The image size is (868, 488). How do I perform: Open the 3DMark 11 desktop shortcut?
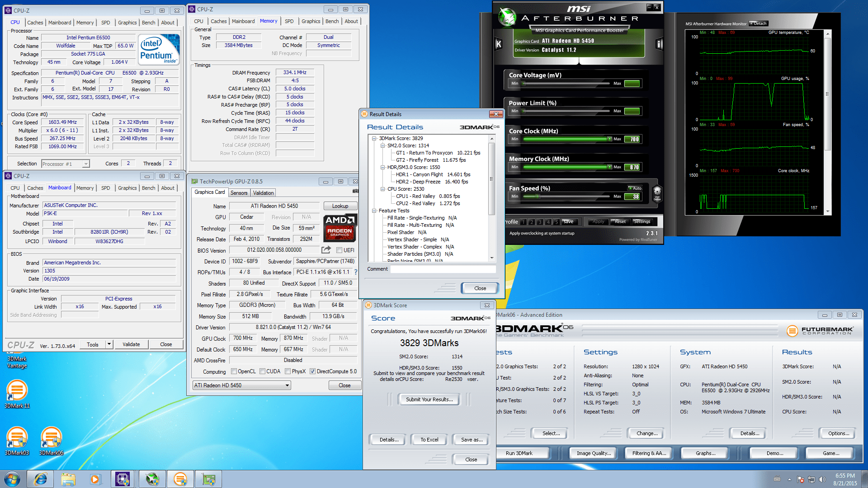coord(17,394)
